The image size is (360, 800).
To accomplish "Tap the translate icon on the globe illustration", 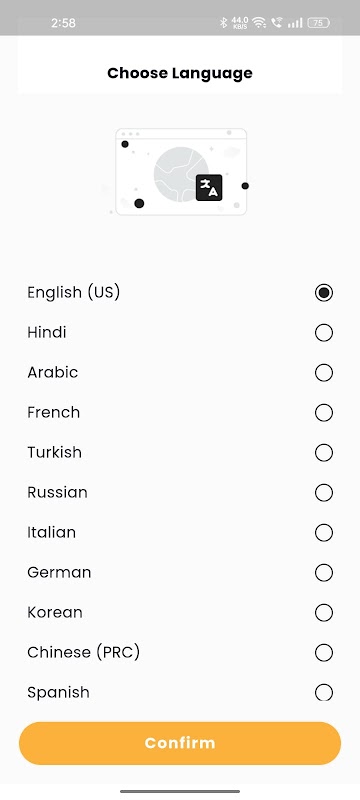I will pos(209,188).
